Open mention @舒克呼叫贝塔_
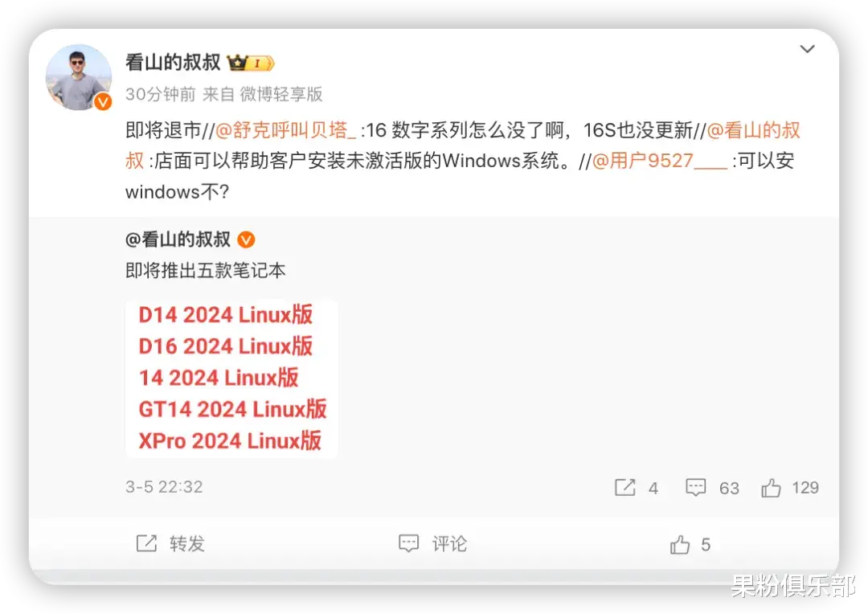Image resolution: width=868 pixels, height=614 pixels. point(285,130)
